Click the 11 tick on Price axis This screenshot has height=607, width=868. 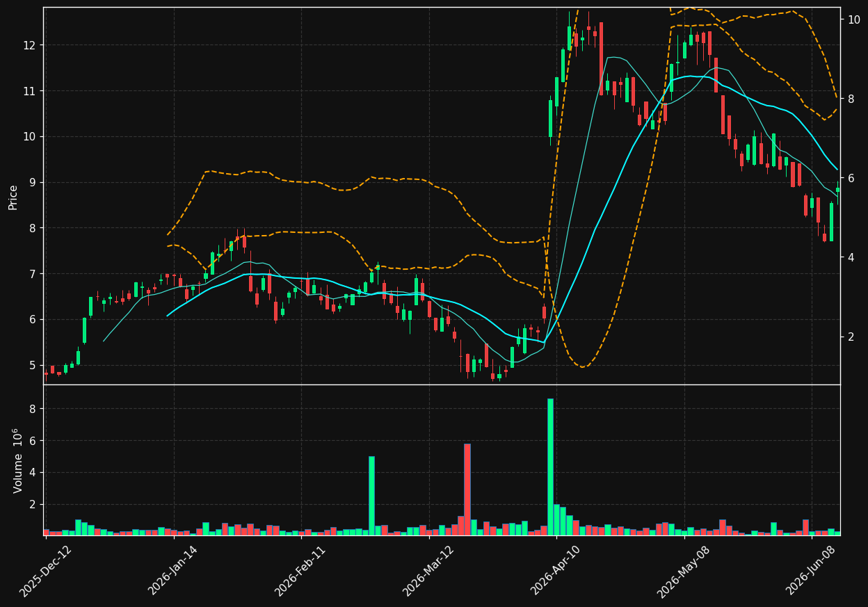[29, 91]
